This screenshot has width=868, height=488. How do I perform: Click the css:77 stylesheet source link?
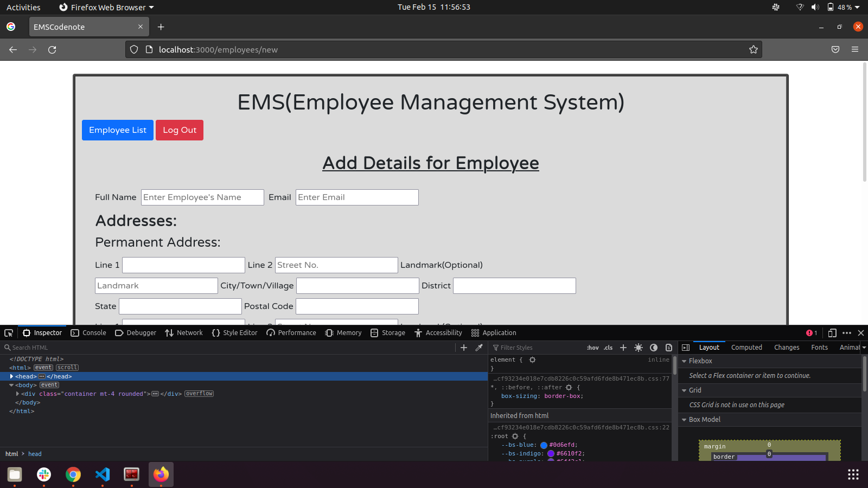tap(581, 379)
